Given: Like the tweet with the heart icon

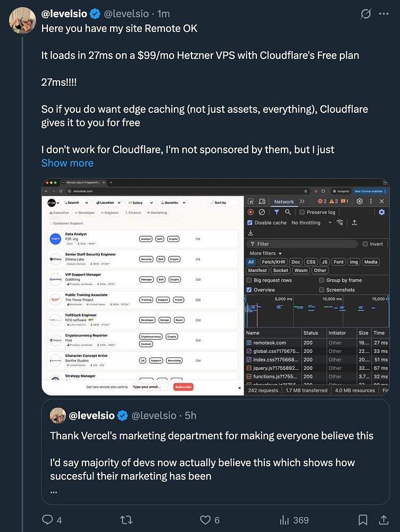Looking at the screenshot, I should click(205, 520).
